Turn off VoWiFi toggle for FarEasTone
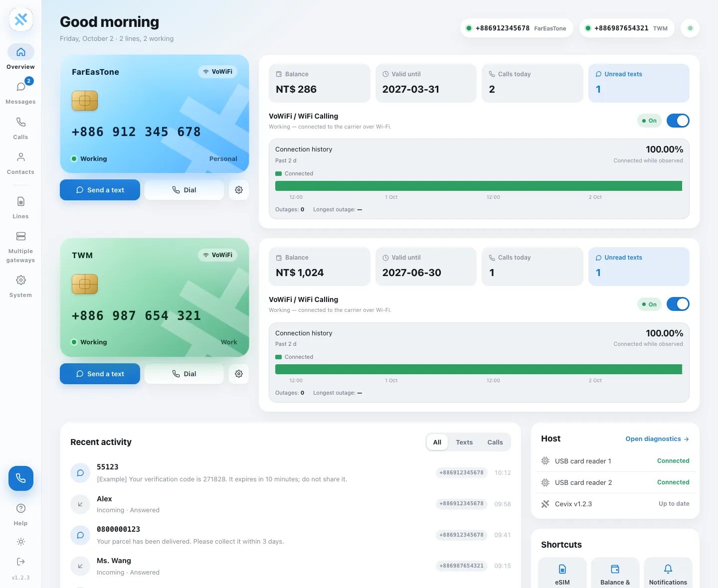The height and width of the screenshot is (588, 718). pyautogui.click(x=678, y=121)
